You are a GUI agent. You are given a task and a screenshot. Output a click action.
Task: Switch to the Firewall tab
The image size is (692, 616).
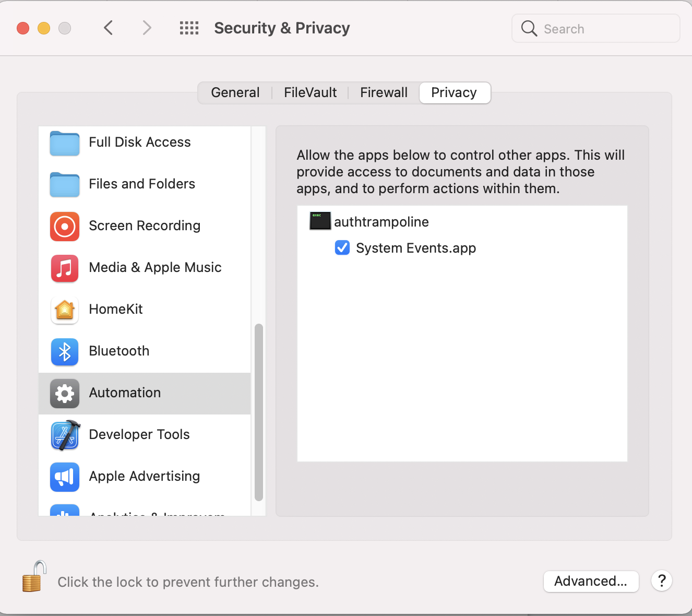pyautogui.click(x=384, y=93)
